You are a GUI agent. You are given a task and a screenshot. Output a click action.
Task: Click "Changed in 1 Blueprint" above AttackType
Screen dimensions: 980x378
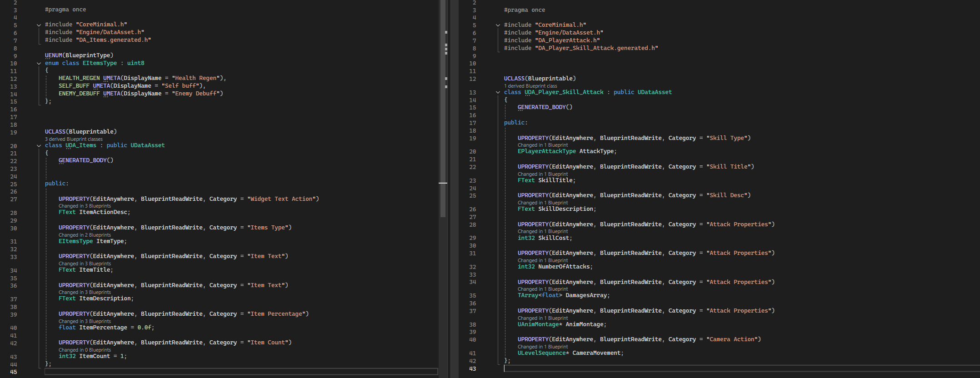542,145
